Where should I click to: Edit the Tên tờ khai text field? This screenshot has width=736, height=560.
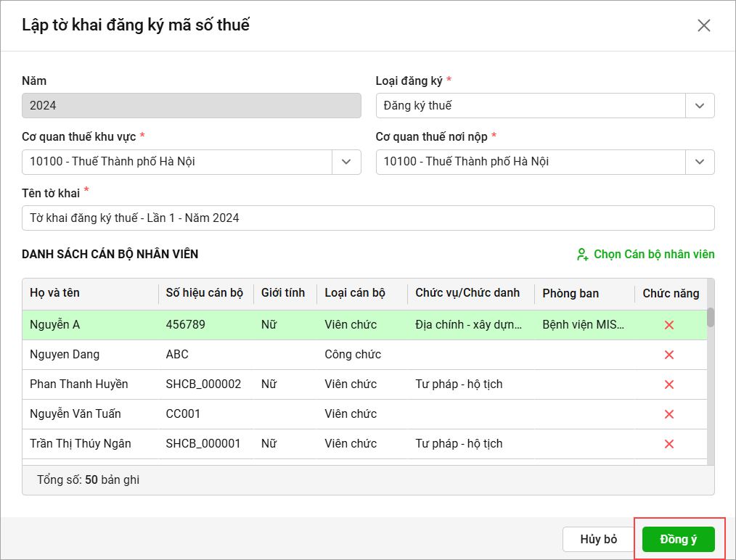368,218
